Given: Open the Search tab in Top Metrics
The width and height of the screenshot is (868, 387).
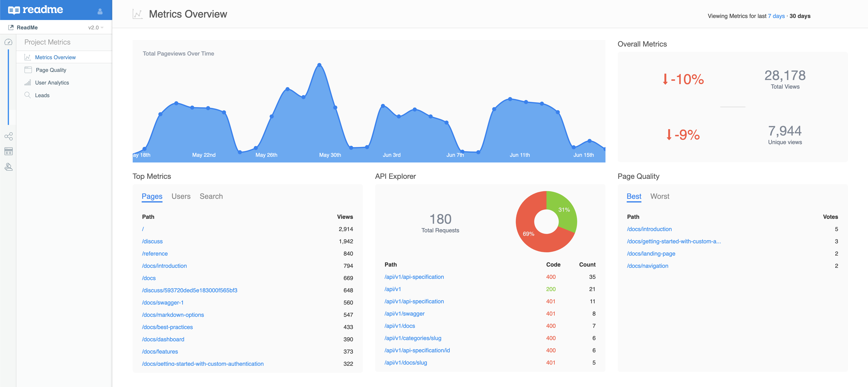Looking at the screenshot, I should pyautogui.click(x=211, y=196).
